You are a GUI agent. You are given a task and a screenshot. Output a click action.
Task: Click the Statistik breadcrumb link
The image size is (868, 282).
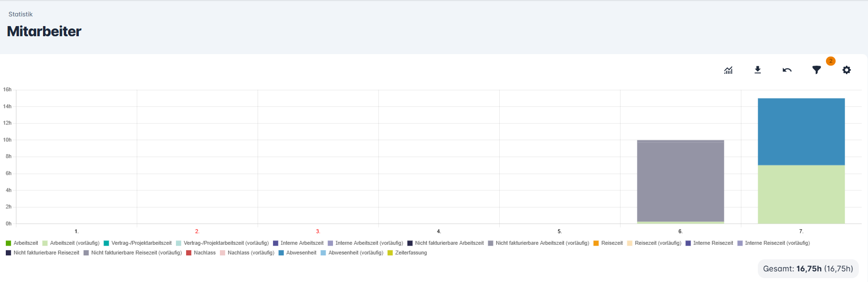[x=20, y=14]
